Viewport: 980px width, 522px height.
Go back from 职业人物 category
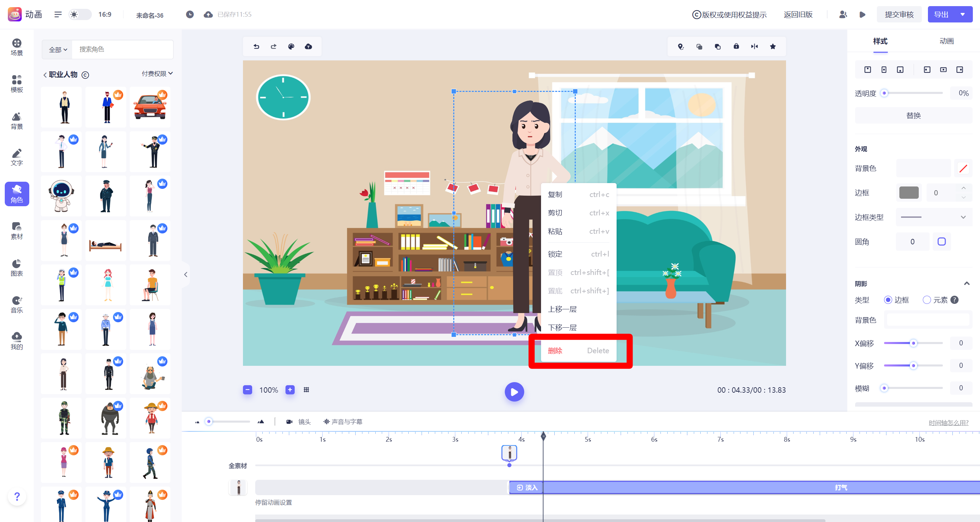coord(45,75)
